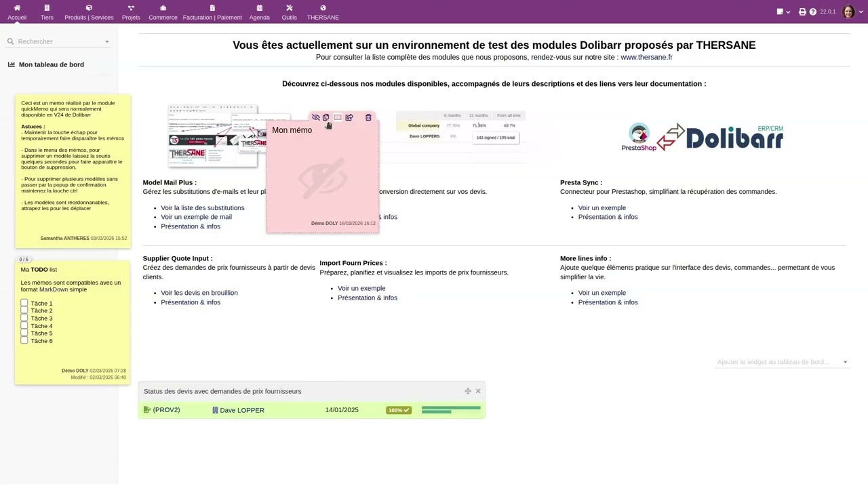
Task: Open the Tiers menu
Action: 47,12
